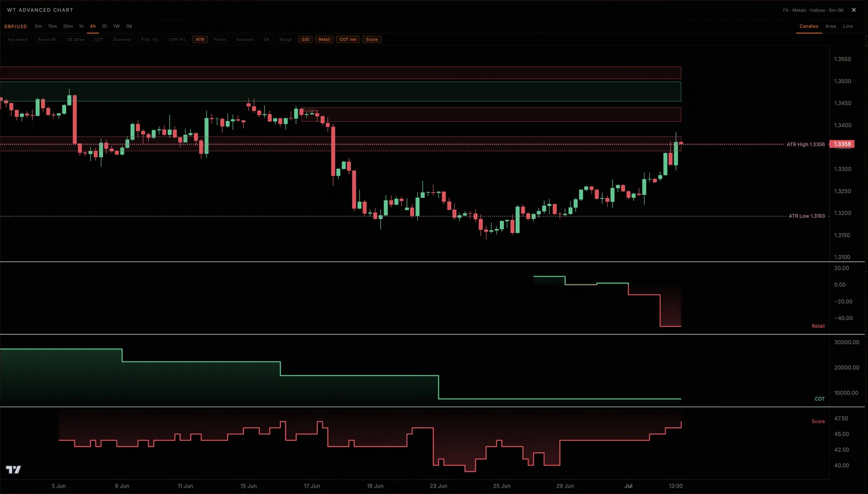Click the 30000.00 COT axis value

(x=847, y=343)
